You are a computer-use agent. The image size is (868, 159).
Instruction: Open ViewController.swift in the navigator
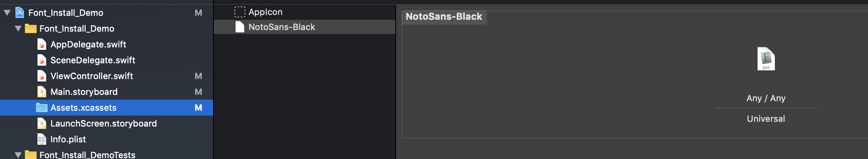[92, 76]
